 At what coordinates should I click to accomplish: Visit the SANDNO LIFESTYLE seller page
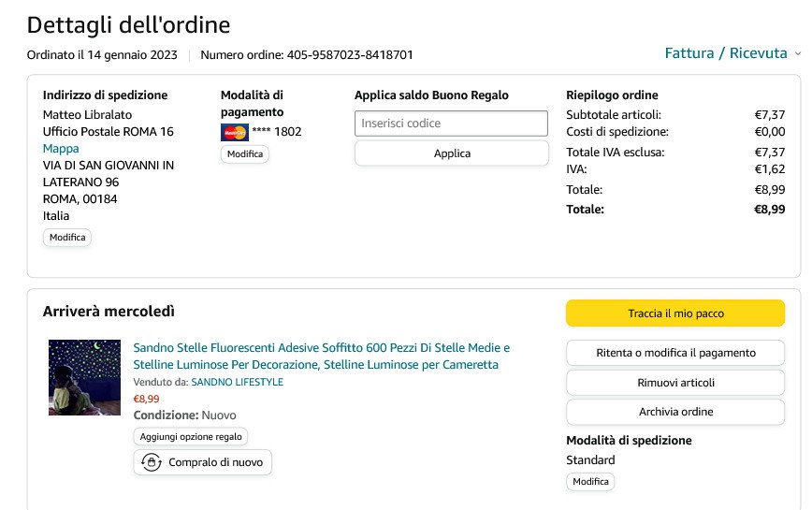tap(237, 383)
